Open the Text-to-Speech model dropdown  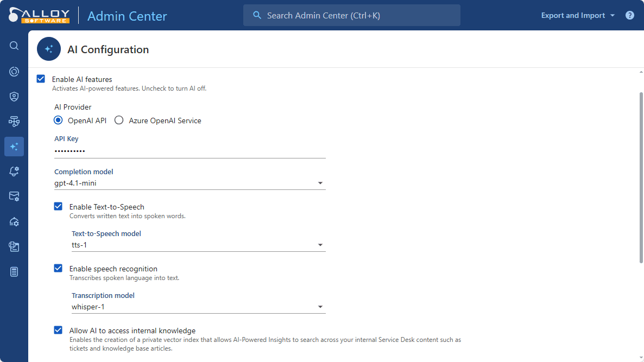[320, 245]
